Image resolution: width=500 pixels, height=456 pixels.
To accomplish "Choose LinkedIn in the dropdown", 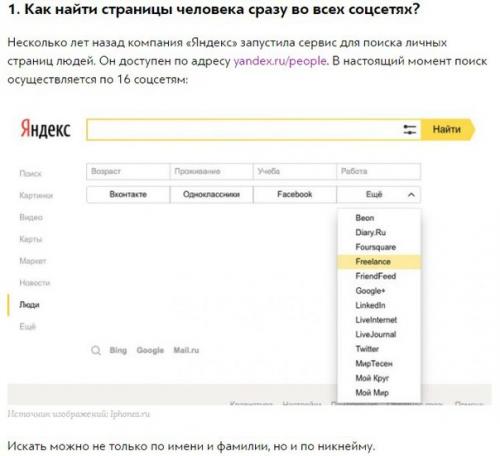I will tap(379, 305).
